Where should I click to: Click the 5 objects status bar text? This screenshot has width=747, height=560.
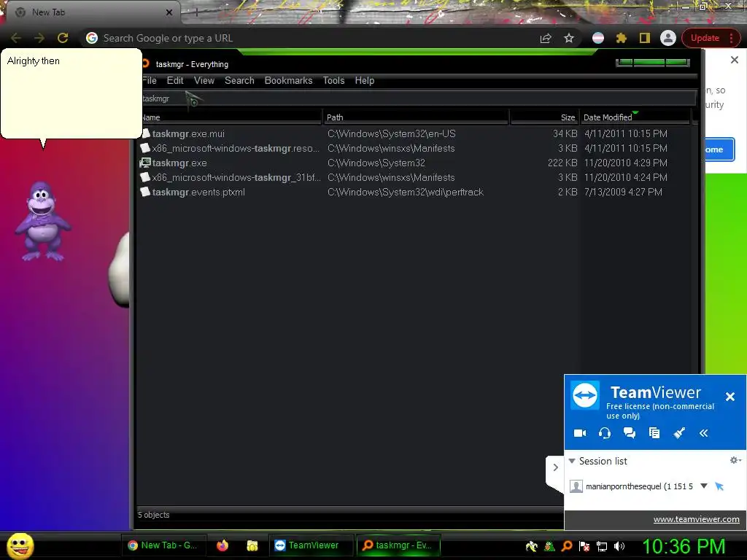coord(153,515)
